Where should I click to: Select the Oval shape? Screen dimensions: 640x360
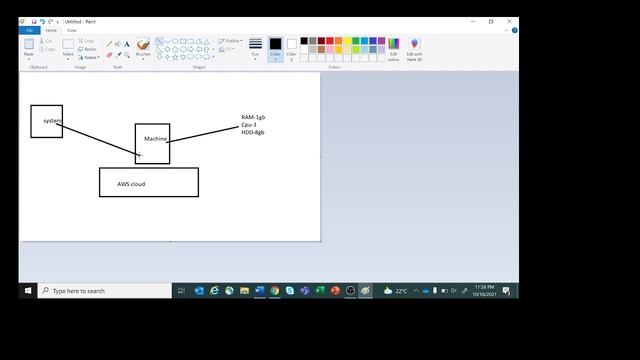pos(175,41)
